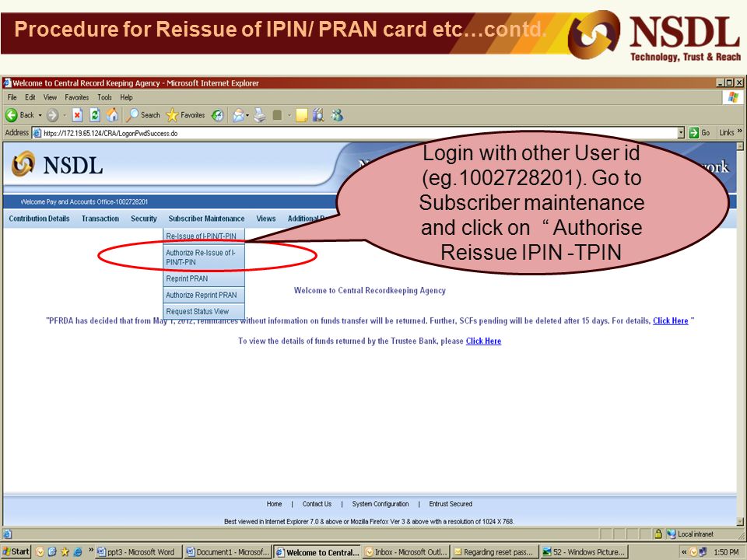Viewport: 747px width, 560px height.
Task: Go to the Home page icon
Action: click(112, 115)
